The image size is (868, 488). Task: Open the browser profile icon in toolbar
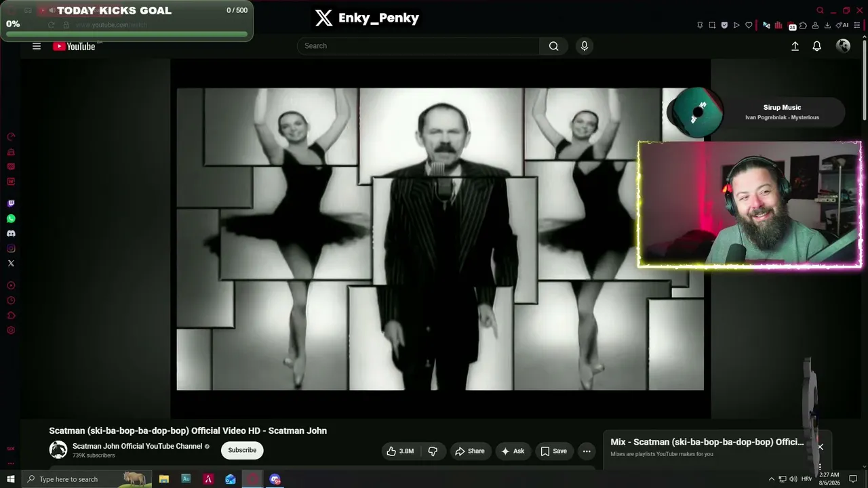815,25
